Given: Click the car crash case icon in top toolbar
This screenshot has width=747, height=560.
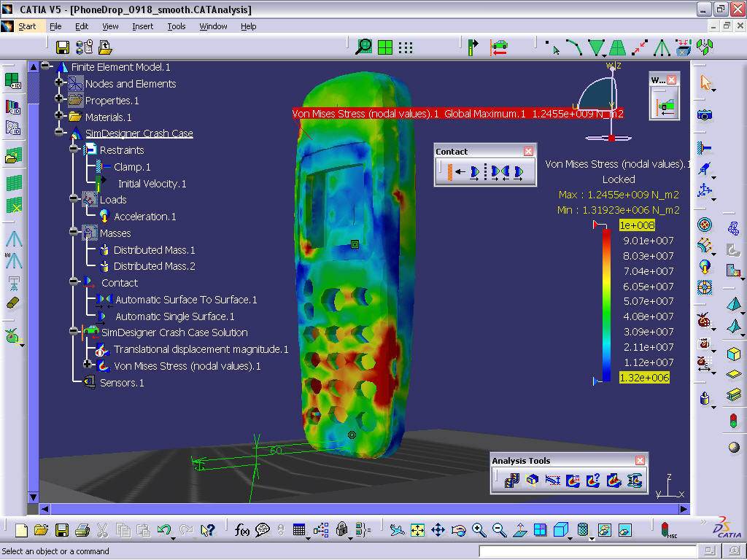Looking at the screenshot, I should (498, 47).
